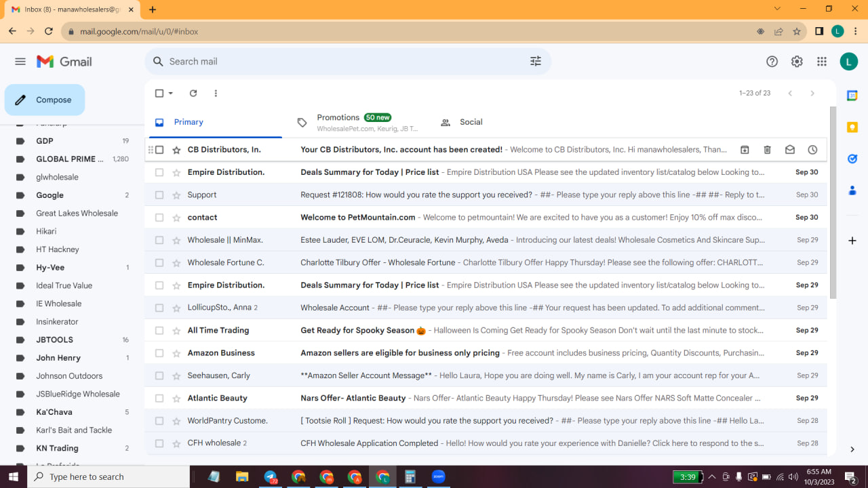
Task: Show hidden system tray icons
Action: pos(712,477)
